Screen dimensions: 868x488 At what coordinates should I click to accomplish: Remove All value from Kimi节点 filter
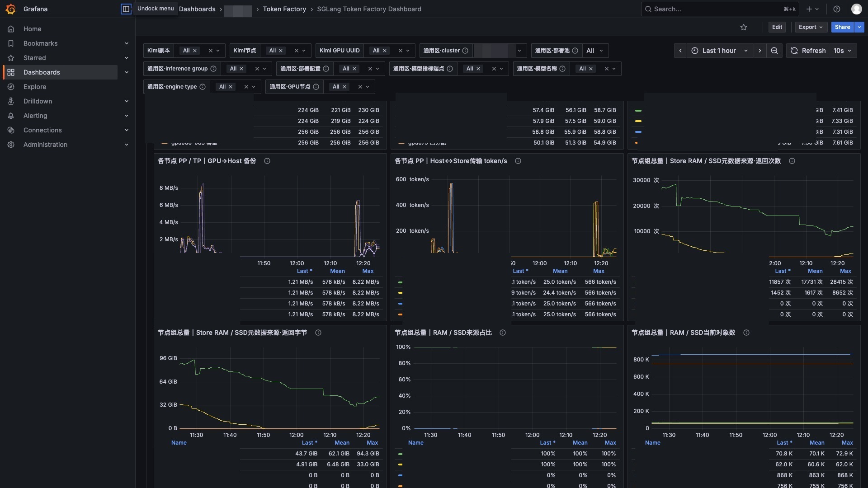(x=281, y=51)
